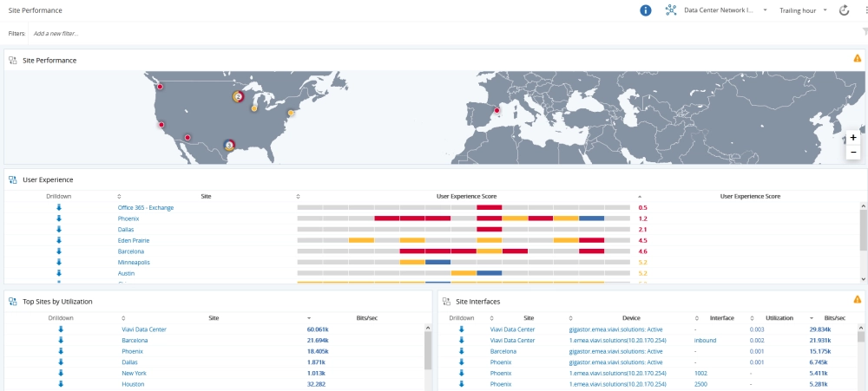Screen dimensions: 868x391
Task: Open the Trailing hour time range dropdown
Action: pyautogui.click(x=803, y=10)
